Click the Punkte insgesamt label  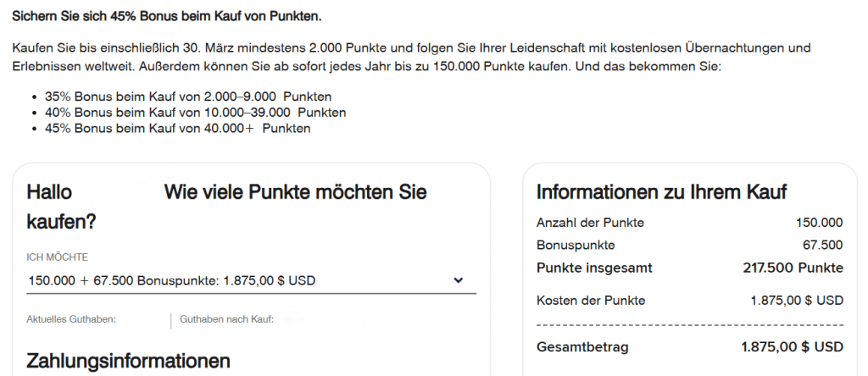coord(594,268)
